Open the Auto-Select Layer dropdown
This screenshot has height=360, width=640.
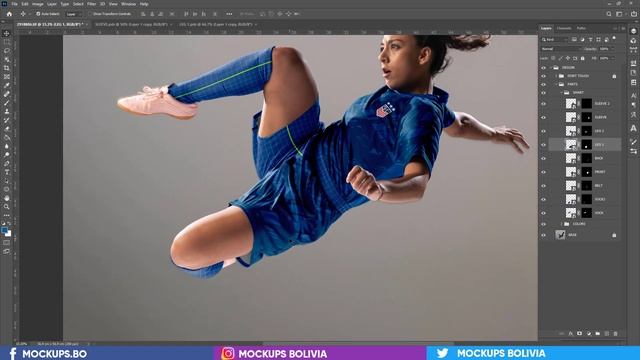pyautogui.click(x=74, y=14)
